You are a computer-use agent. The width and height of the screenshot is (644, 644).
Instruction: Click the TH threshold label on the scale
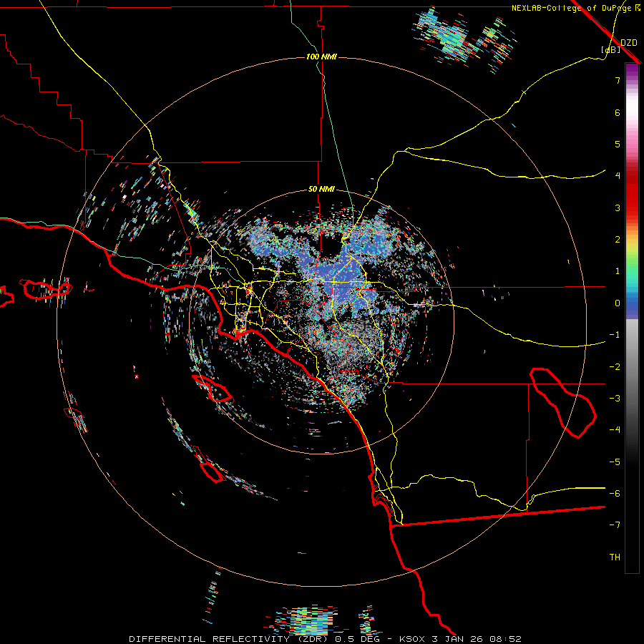615,557
